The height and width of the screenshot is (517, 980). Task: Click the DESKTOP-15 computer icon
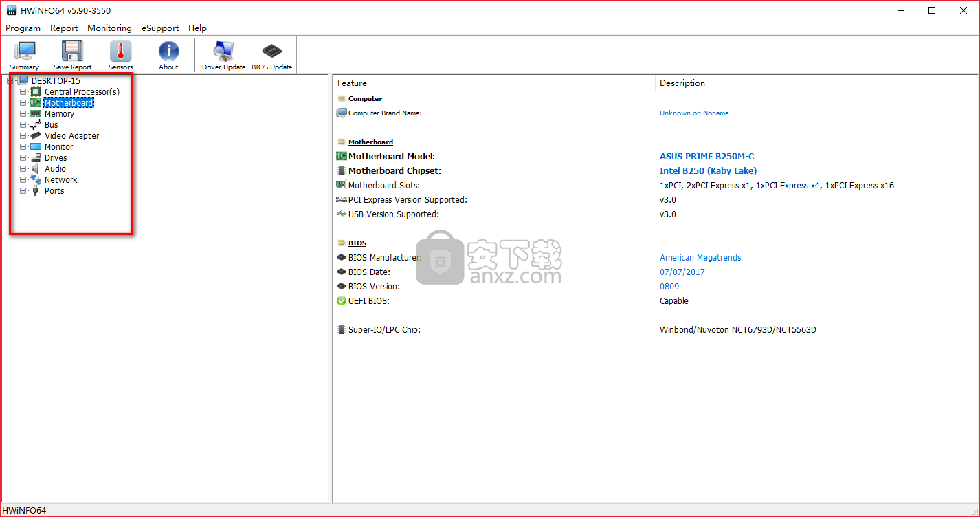point(23,81)
